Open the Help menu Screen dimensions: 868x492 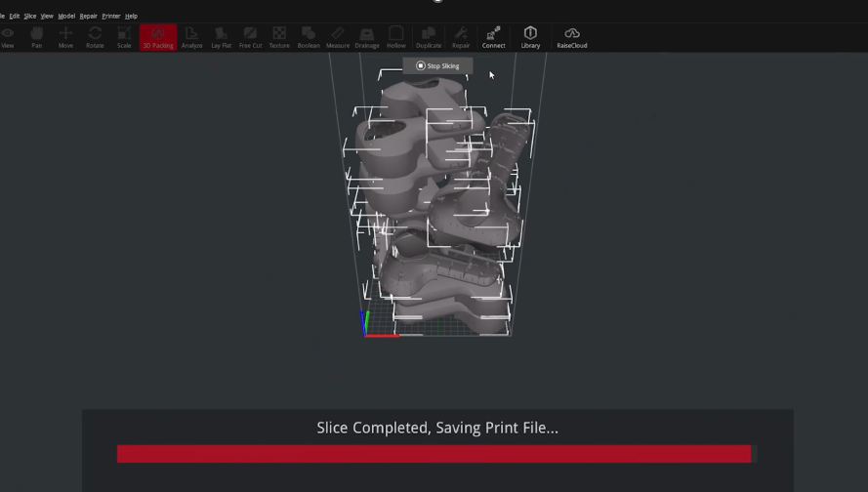click(131, 16)
